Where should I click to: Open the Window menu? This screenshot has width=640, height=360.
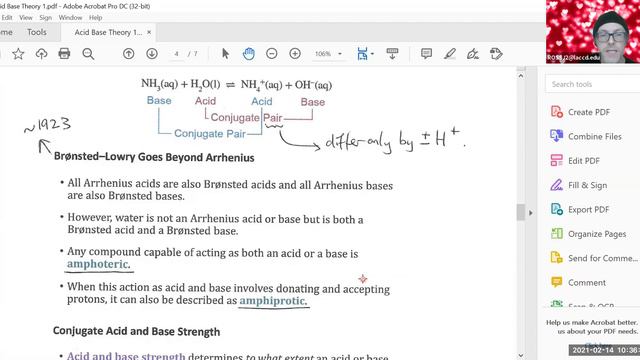pos(70,18)
